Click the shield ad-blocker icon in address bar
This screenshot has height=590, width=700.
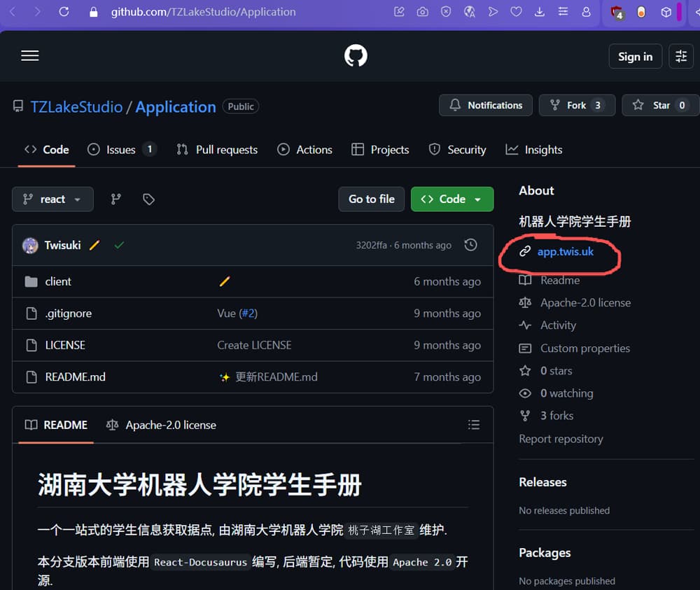click(x=445, y=12)
